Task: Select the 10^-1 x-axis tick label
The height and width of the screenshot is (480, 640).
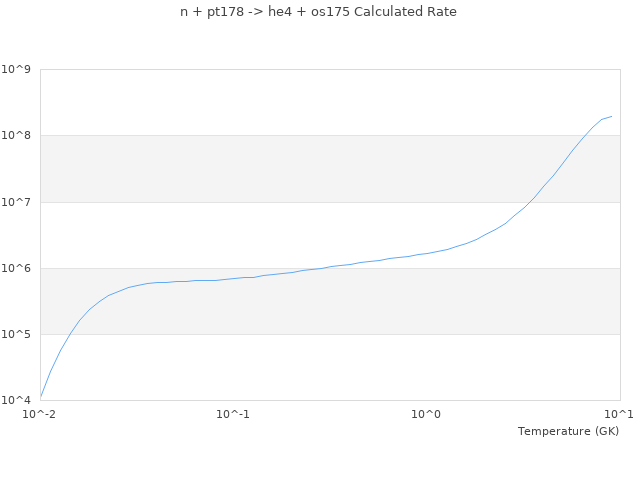Action: point(233,414)
